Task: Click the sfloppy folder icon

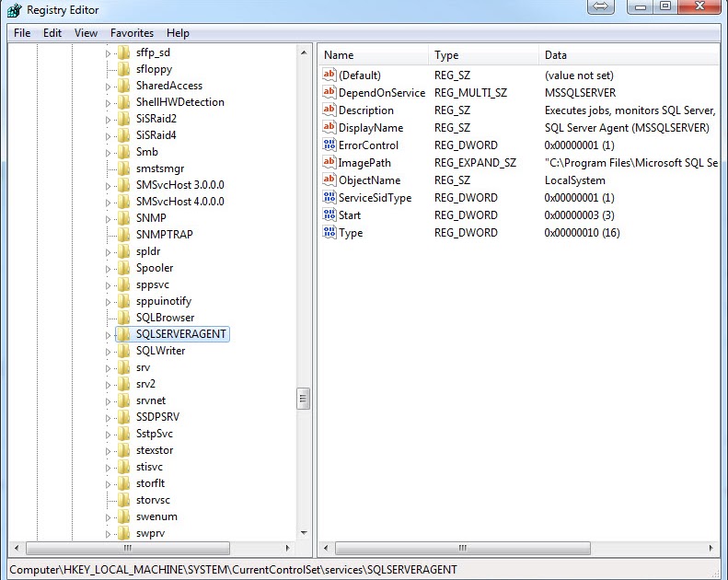Action: [123, 69]
